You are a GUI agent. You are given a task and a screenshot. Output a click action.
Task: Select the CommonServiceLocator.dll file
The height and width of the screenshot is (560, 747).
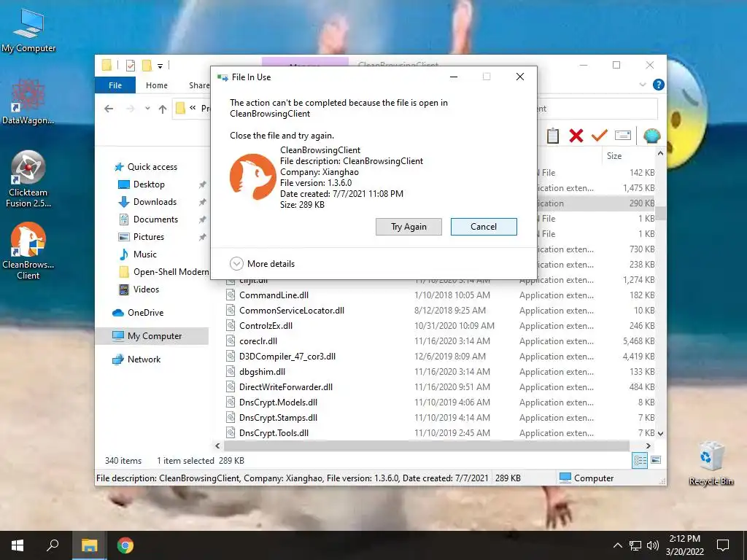tap(292, 311)
